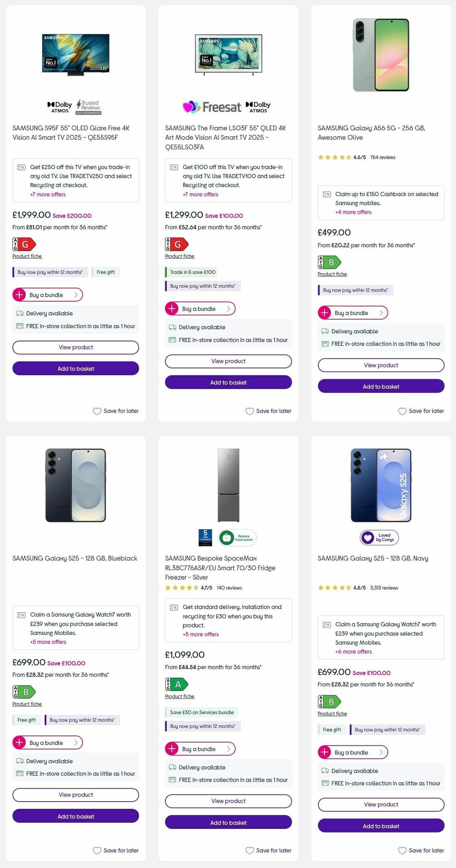Click the heart icon under Galaxy S25 Blueblack
Image resolution: width=456 pixels, height=868 pixels.
(98, 851)
